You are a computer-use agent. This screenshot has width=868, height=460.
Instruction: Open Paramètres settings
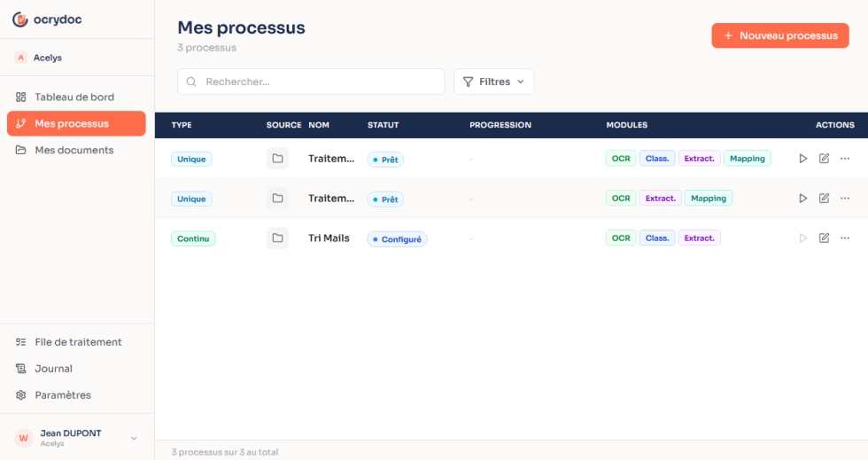[76, 395]
